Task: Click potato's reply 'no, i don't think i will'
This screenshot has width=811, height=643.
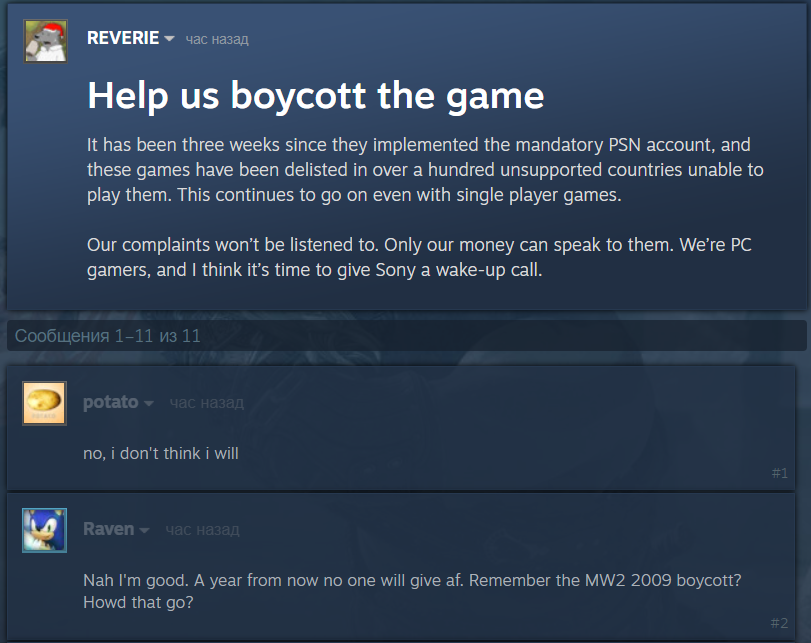Action: tap(161, 454)
